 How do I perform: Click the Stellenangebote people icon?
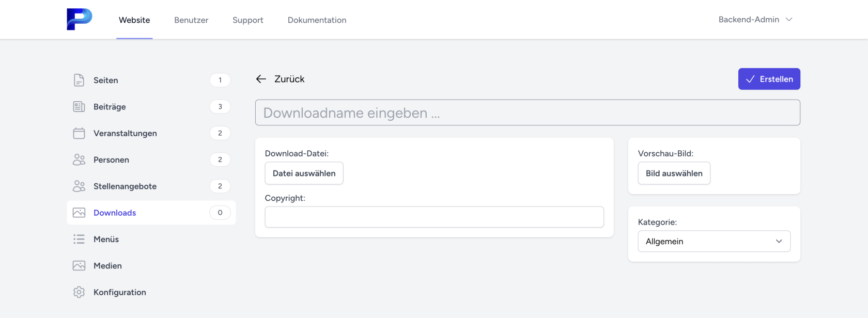coord(79,186)
